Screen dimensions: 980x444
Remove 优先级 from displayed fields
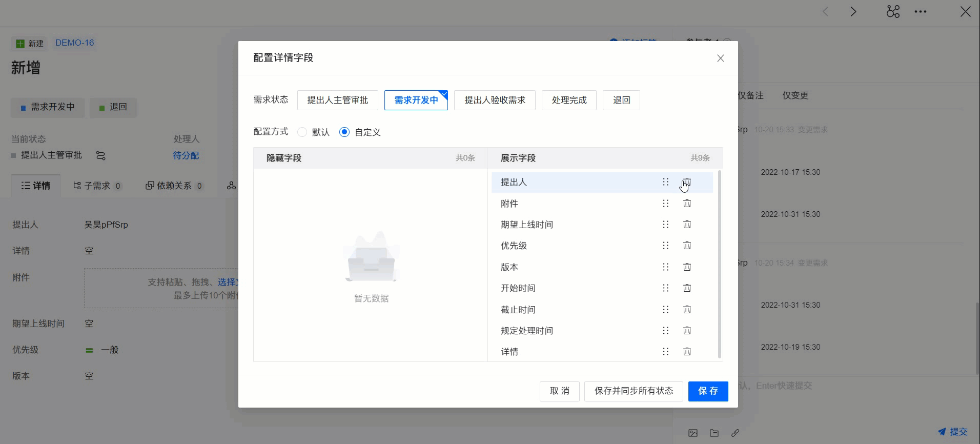687,246
